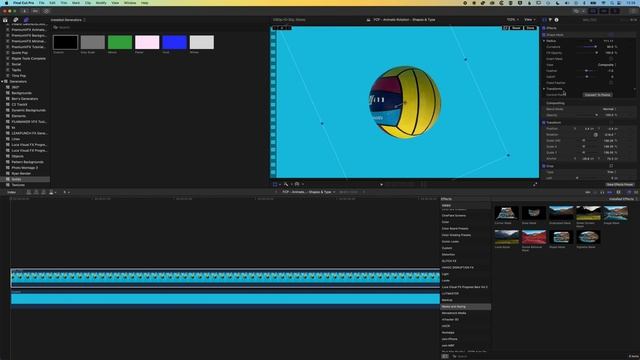This screenshot has width=640, height=360.
Task: Open the Final Cut Pro application menu
Action: [24, 3]
